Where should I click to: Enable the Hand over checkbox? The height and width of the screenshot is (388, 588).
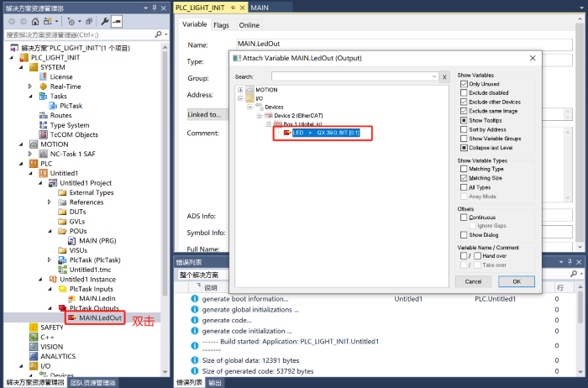[477, 255]
